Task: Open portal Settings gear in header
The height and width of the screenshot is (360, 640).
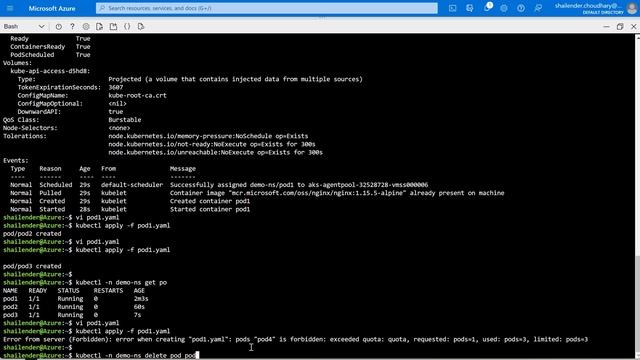Action: point(504,8)
